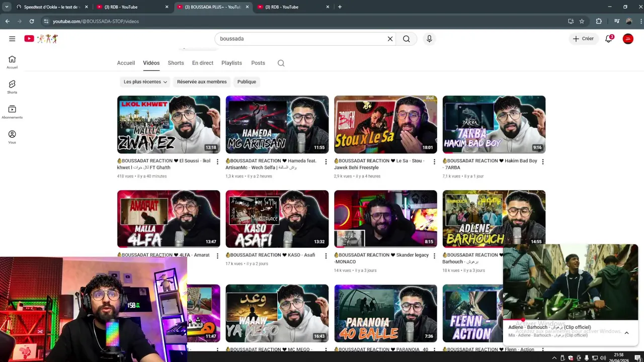Image resolution: width=644 pixels, height=362 pixels.
Task: Click the install app icon in address bar
Action: point(571,21)
